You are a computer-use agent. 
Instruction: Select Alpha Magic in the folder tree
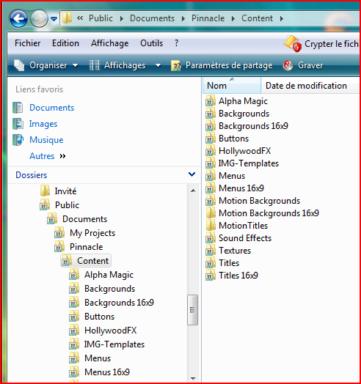click(109, 275)
